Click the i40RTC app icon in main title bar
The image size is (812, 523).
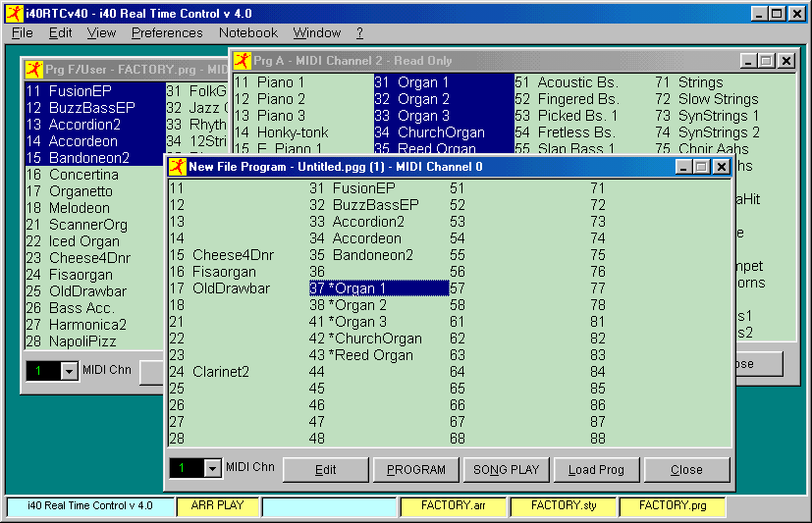13,13
